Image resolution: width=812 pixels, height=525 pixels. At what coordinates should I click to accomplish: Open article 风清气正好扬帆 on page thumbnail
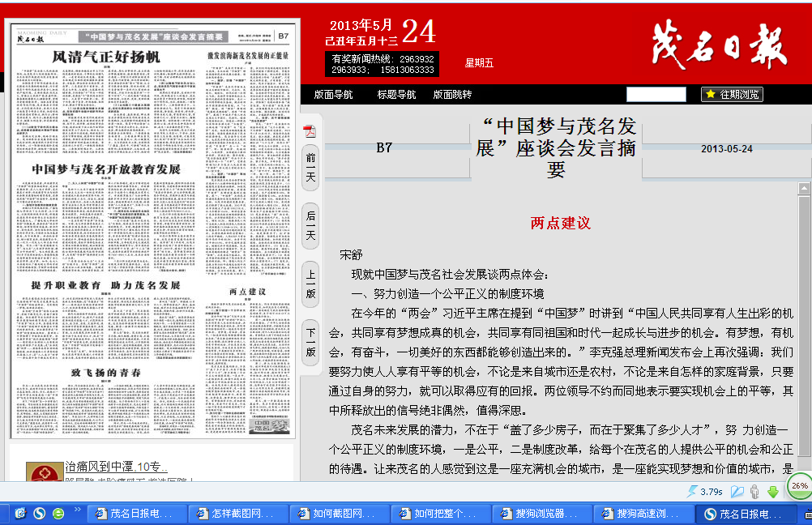pos(106,57)
